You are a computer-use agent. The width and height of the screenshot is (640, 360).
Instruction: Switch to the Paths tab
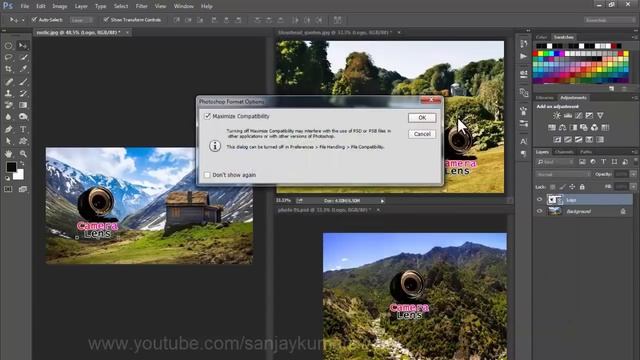tap(586, 152)
